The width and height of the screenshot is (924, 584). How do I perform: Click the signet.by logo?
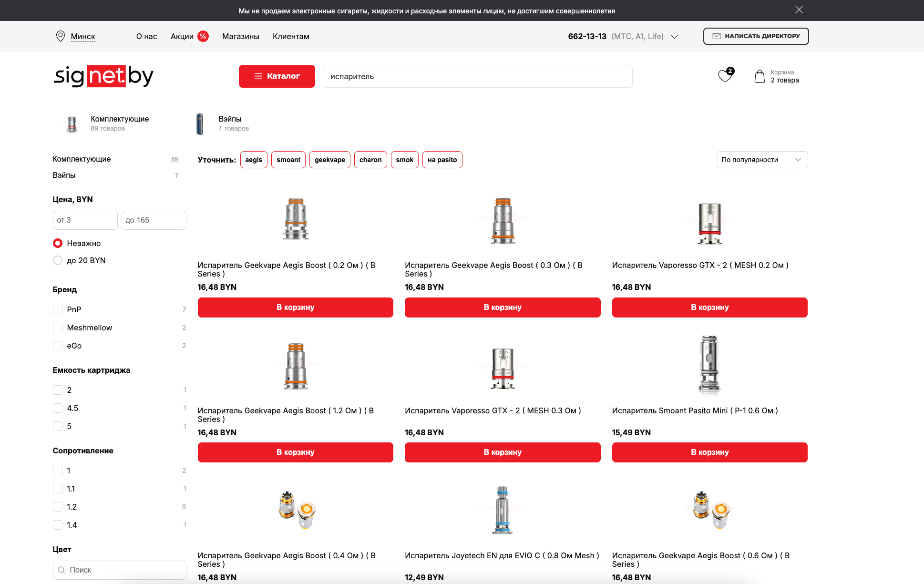[103, 76]
